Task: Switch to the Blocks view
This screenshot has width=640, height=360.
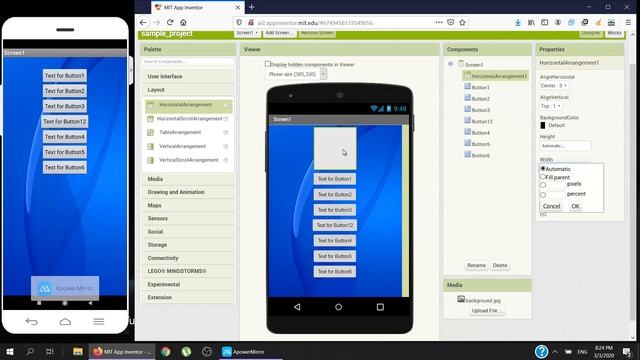Action: 615,33
